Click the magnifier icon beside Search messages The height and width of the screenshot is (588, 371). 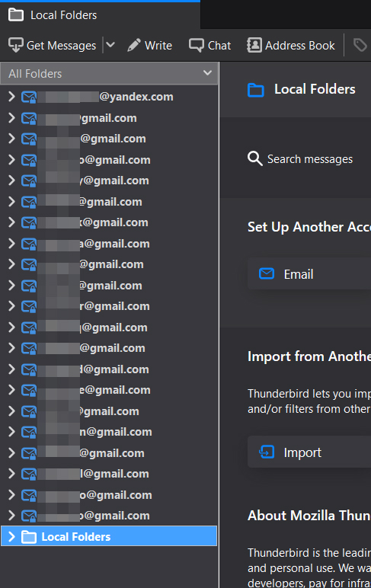(x=254, y=158)
